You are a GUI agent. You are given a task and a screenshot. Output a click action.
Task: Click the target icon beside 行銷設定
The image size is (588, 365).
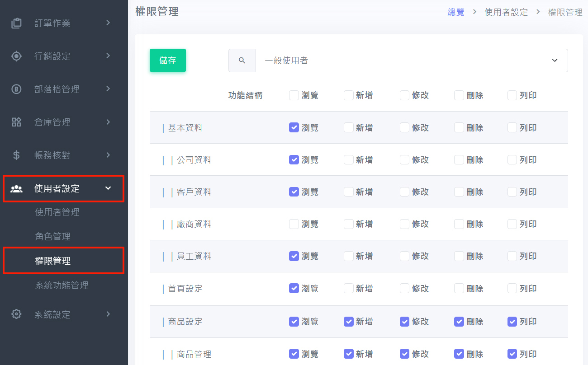(x=16, y=56)
